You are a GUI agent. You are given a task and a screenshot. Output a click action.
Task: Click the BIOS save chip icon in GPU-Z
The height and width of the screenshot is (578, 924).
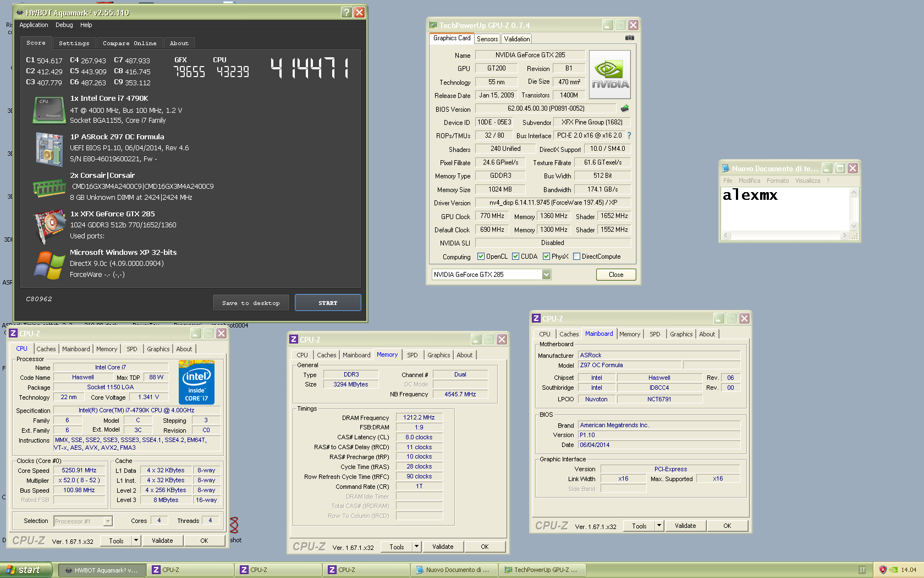tap(625, 108)
